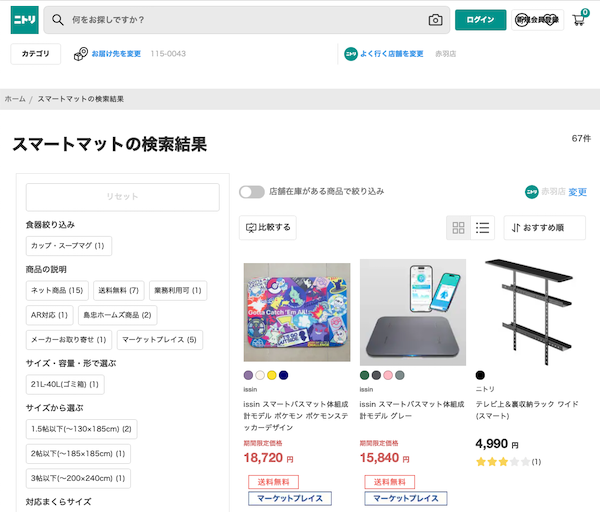Open the カテゴリ menu
Viewport: 600px width, 512px height.
[36, 54]
